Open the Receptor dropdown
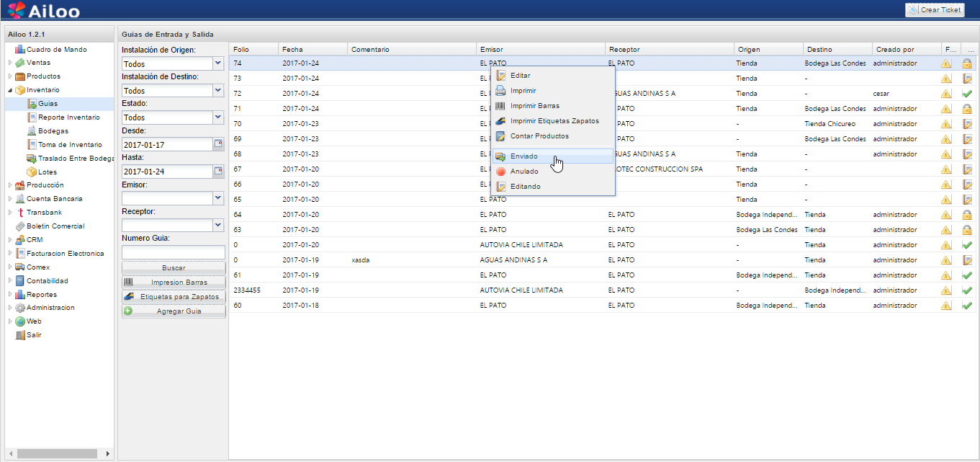 click(219, 225)
